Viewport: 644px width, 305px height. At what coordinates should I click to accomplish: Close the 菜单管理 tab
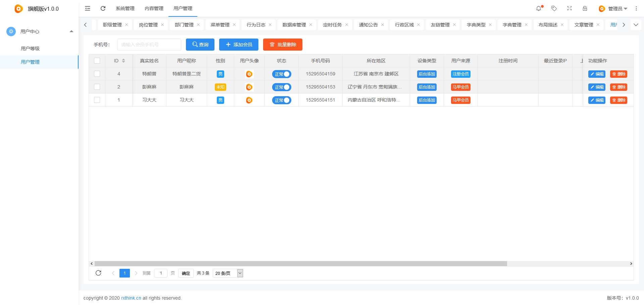click(234, 24)
